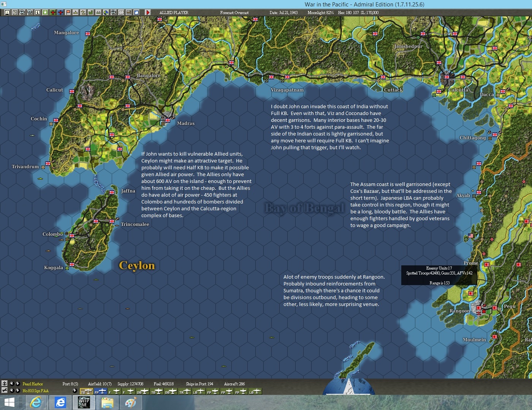Open Paint from the taskbar

click(x=131, y=402)
